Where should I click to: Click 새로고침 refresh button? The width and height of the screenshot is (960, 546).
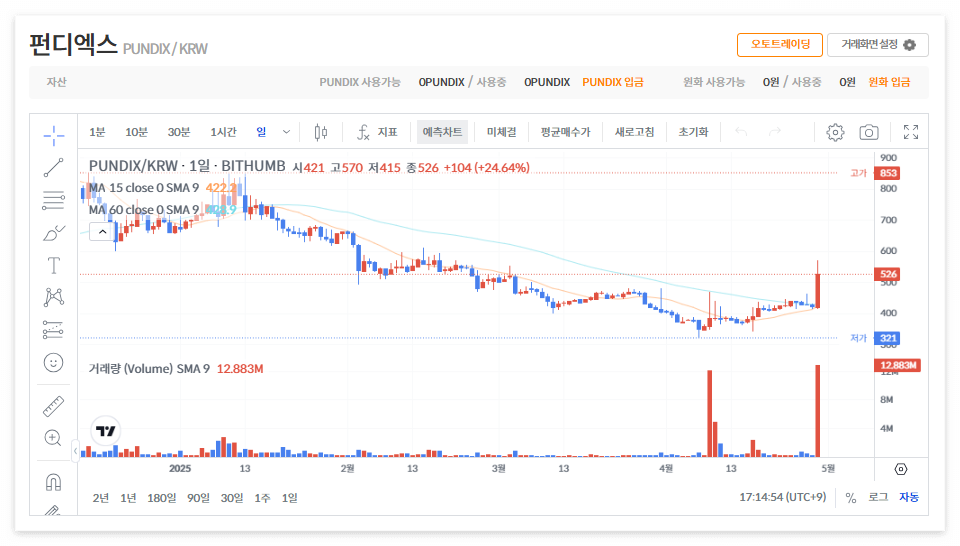pyautogui.click(x=634, y=132)
